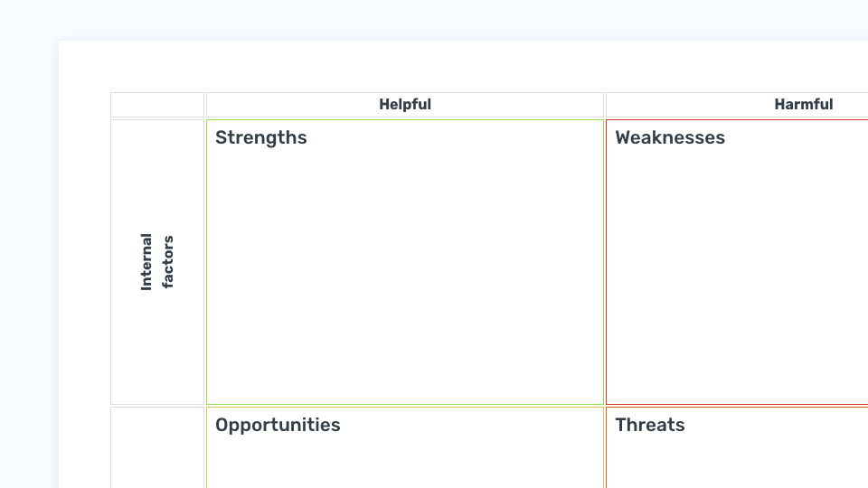Click the empty top-left header cell
The image size is (868, 488).
coord(157,105)
